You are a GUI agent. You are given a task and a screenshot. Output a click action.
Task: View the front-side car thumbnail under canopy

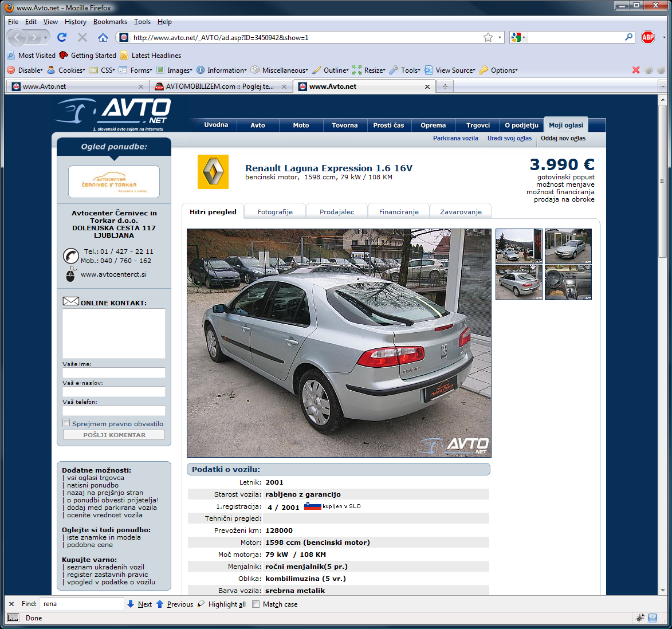tap(568, 246)
